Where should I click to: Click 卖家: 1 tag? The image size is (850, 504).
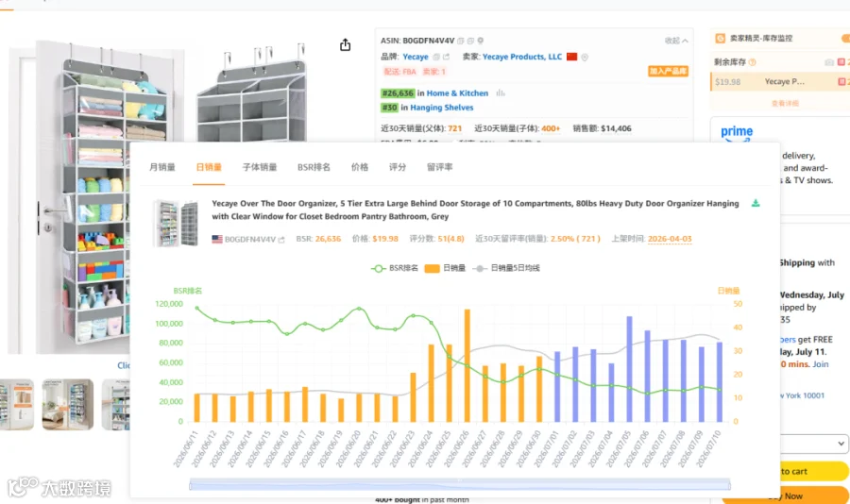434,72
